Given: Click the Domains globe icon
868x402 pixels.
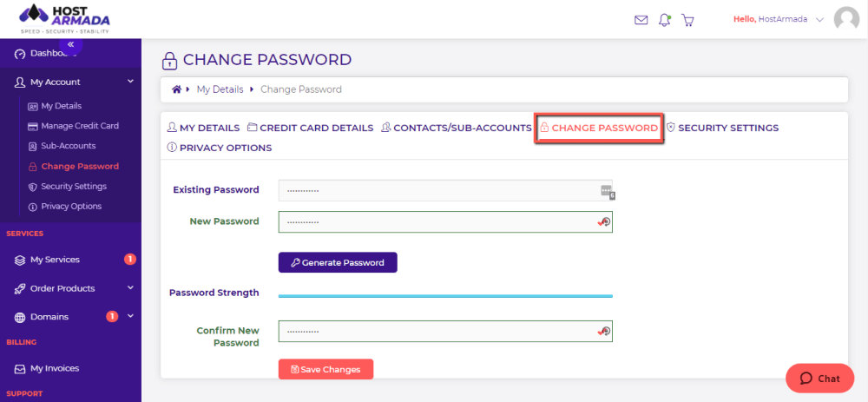Looking at the screenshot, I should tap(20, 317).
